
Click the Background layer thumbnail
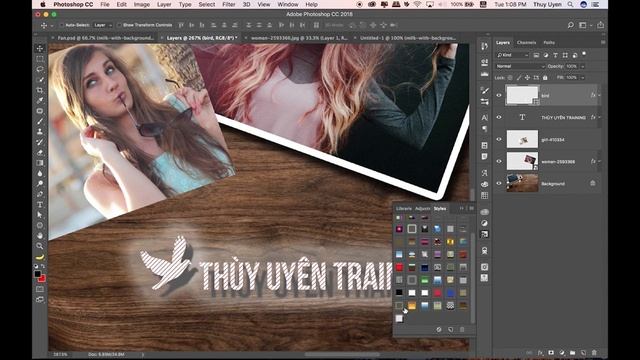point(522,183)
